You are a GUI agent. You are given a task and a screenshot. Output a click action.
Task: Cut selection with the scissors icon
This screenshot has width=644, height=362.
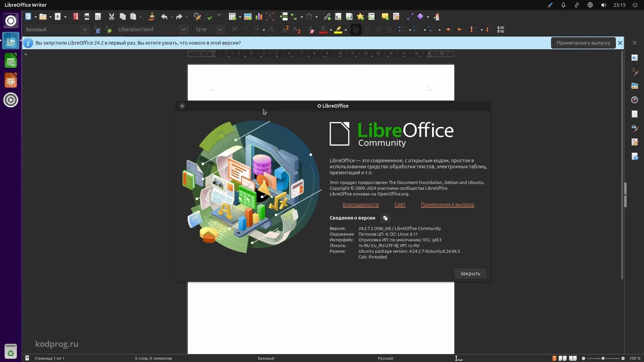click(112, 16)
